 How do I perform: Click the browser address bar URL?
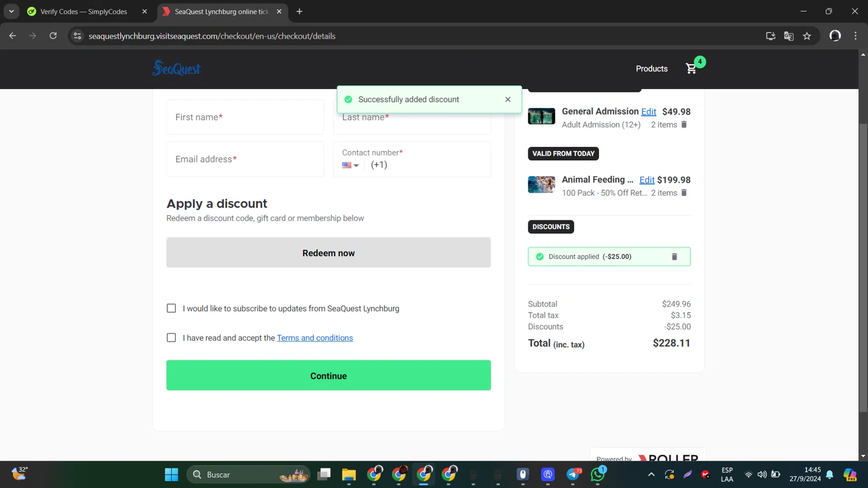tap(212, 36)
